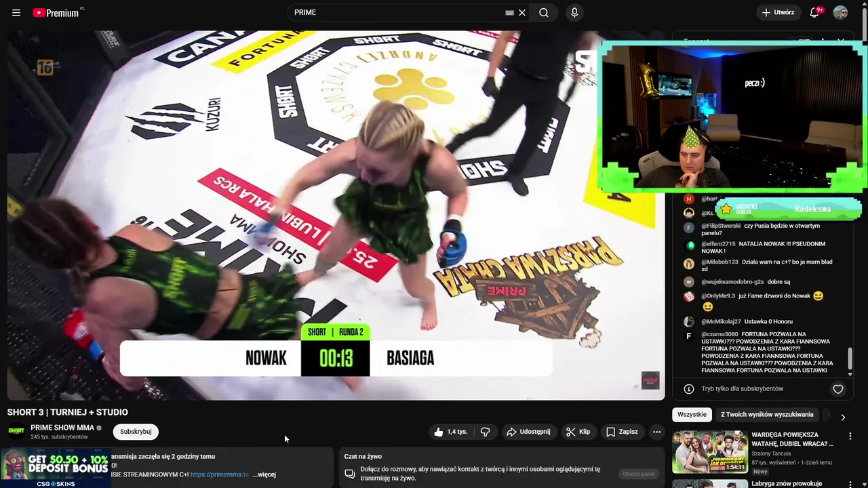
Task: Click the streamer webcam overlay
Action: (731, 117)
